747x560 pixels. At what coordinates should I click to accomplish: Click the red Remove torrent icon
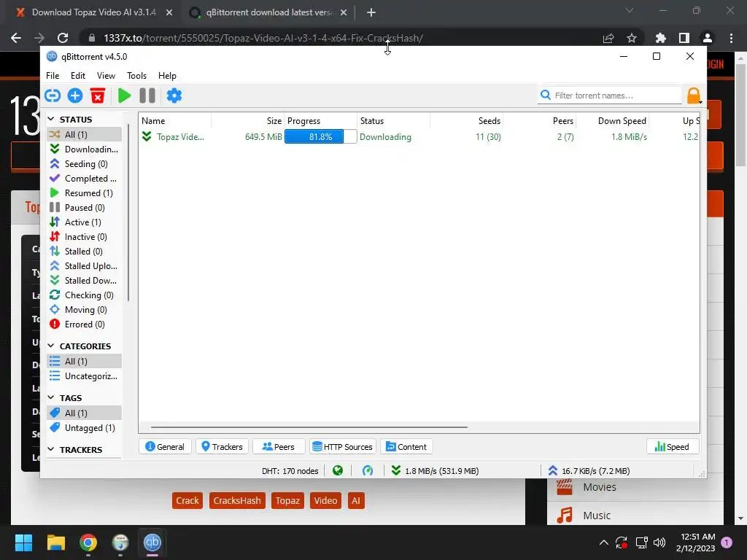tap(98, 96)
